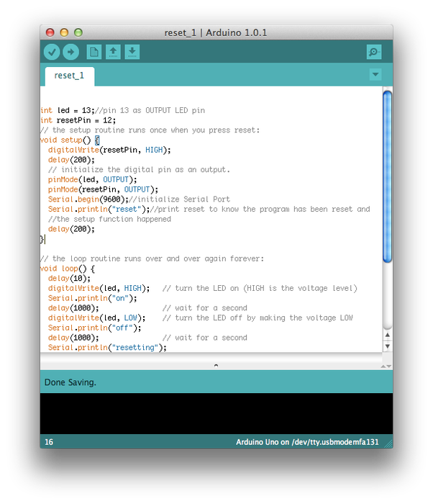Click the 'Done Saving.' status message
433x504 pixels.
70,382
